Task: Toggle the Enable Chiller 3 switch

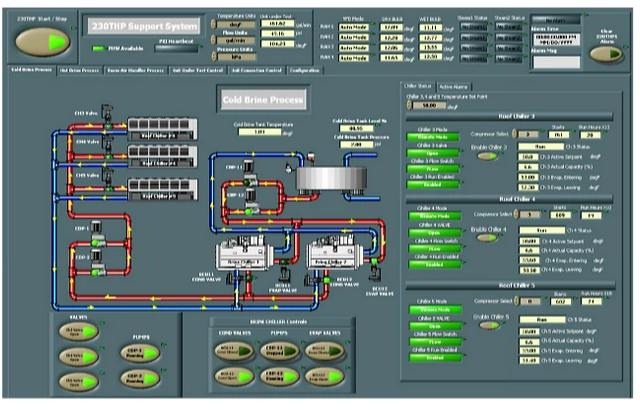Action: point(487,156)
